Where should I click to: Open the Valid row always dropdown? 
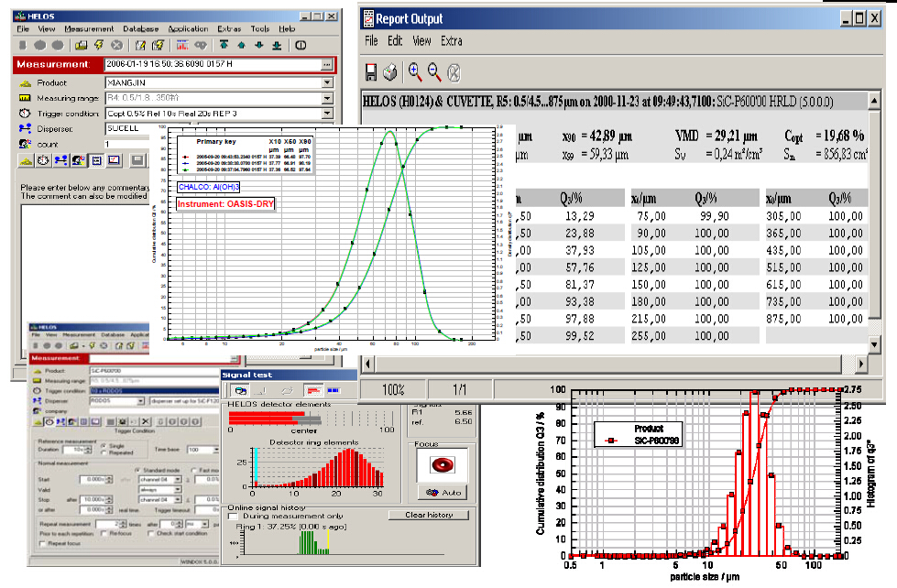[x=178, y=490]
